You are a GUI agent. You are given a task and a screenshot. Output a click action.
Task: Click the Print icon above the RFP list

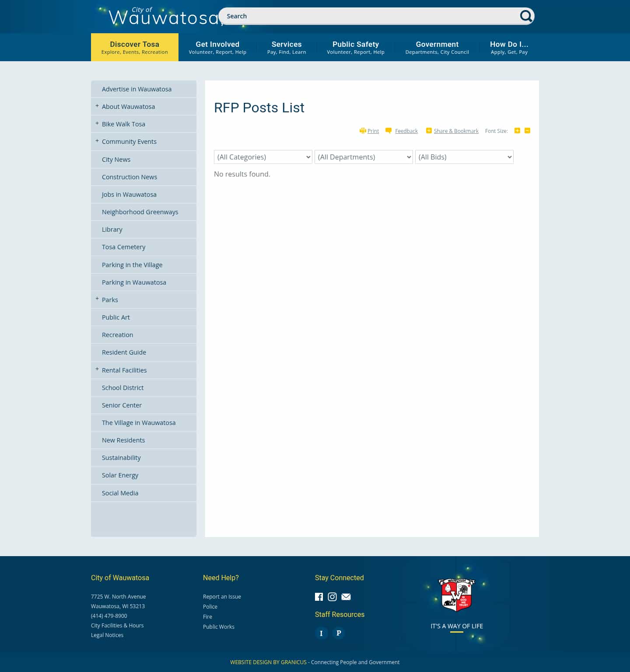(x=363, y=131)
